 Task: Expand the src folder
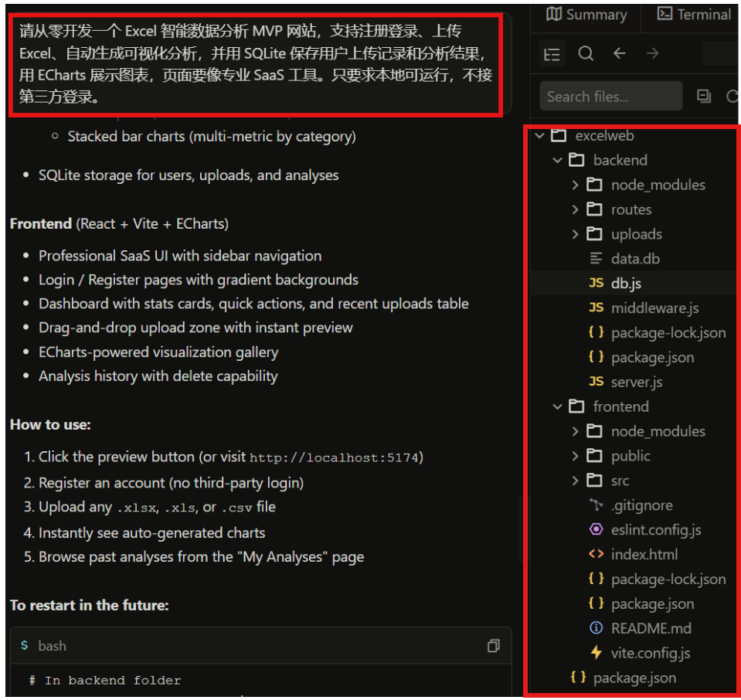[575, 481]
